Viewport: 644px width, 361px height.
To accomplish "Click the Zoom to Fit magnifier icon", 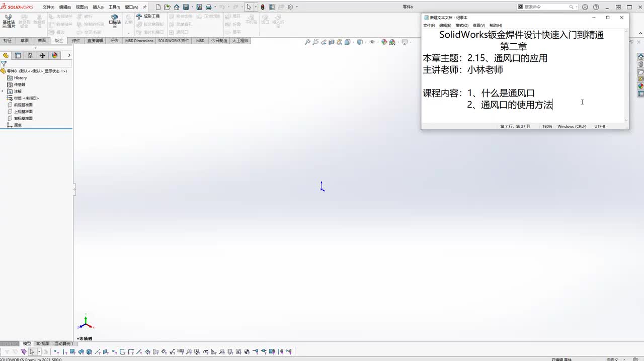I will (307, 42).
